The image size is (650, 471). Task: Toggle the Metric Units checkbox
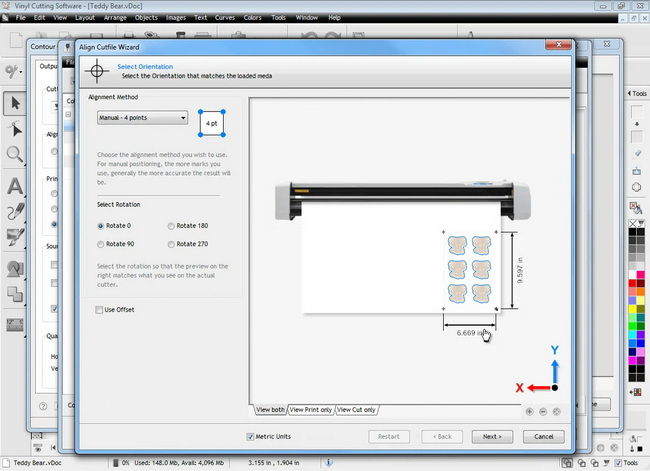click(x=251, y=436)
